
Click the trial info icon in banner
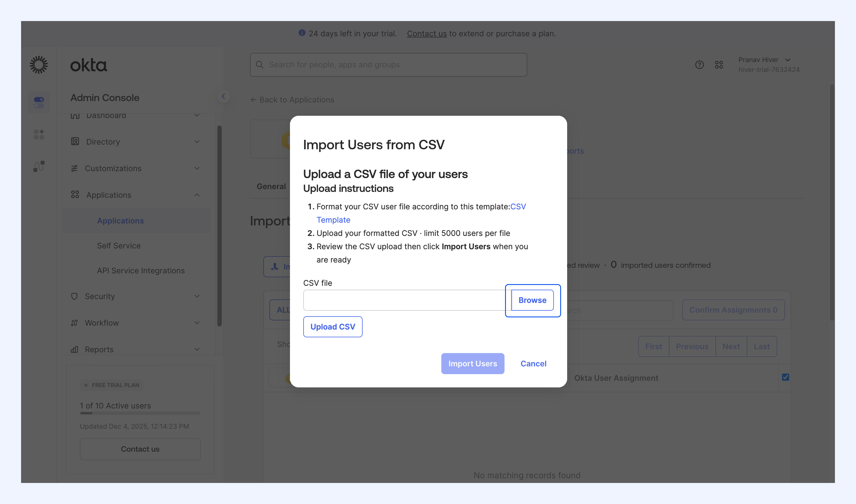[x=302, y=33]
